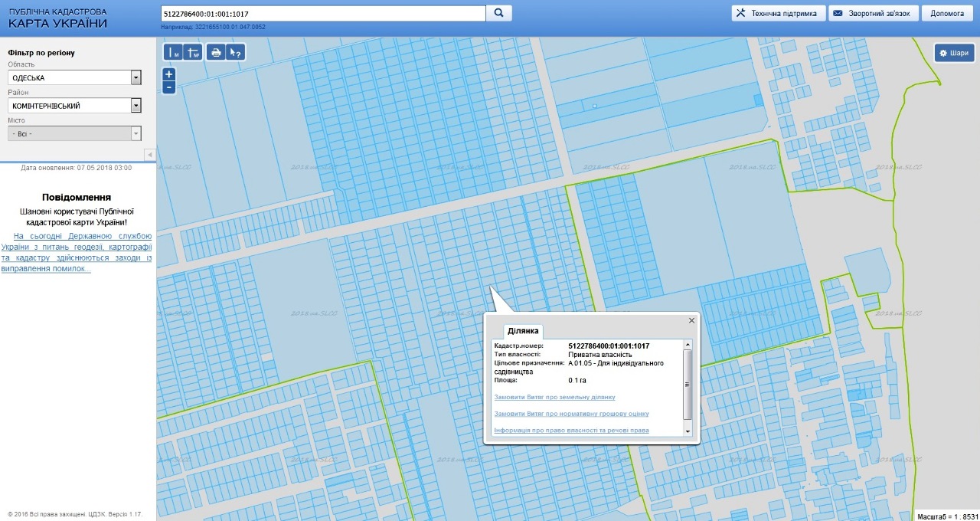Image resolution: width=980 pixels, height=521 pixels.
Task: Collapse the left sidebar with arrow
Action: pyautogui.click(x=149, y=155)
